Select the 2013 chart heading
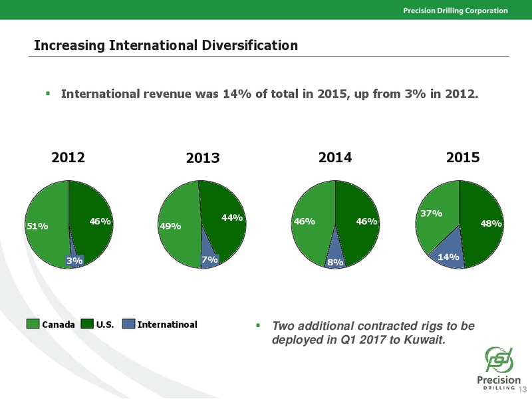 (203, 158)
